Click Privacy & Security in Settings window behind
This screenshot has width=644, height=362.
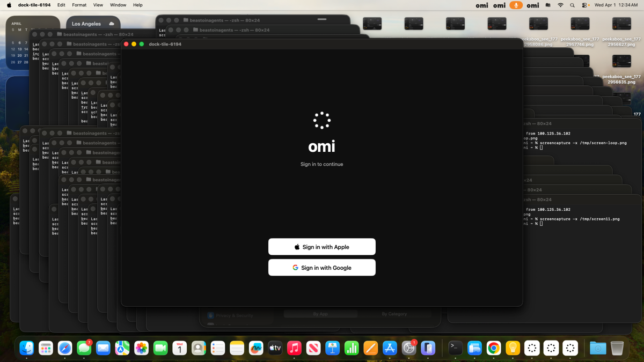231,315
